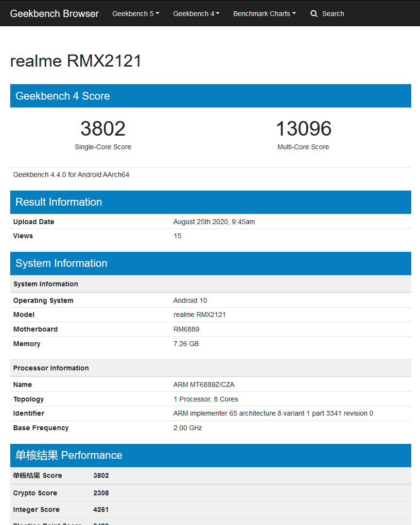
Task: Select the Crypto Score value 2308
Action: [x=101, y=493]
